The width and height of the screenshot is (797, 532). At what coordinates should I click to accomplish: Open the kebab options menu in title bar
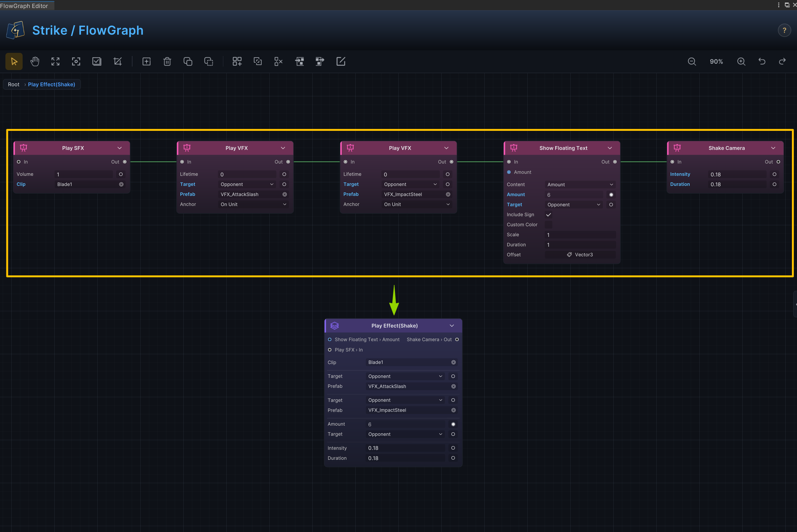(x=778, y=5)
